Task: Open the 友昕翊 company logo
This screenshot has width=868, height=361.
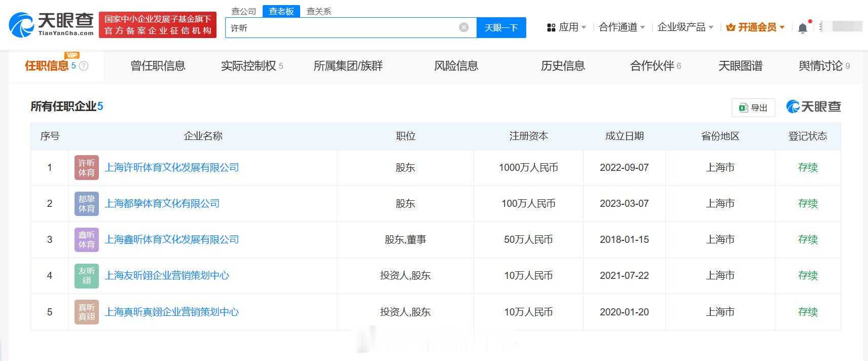Action: click(87, 276)
